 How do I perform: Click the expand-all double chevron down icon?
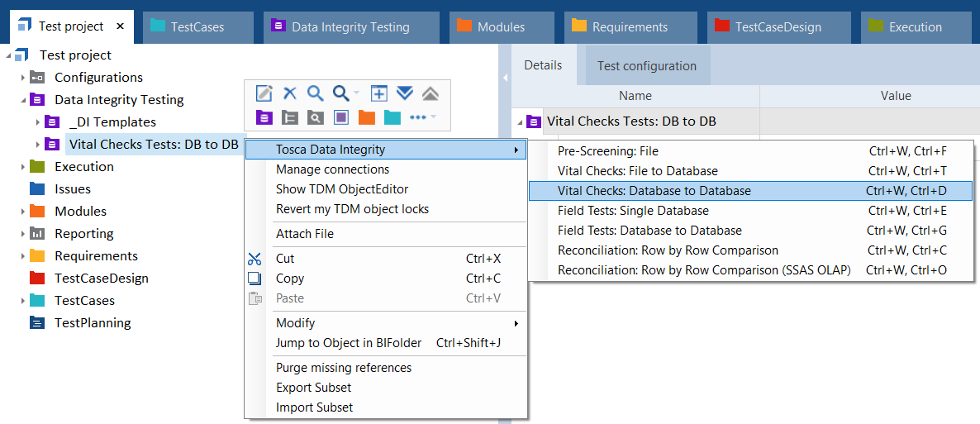[405, 93]
